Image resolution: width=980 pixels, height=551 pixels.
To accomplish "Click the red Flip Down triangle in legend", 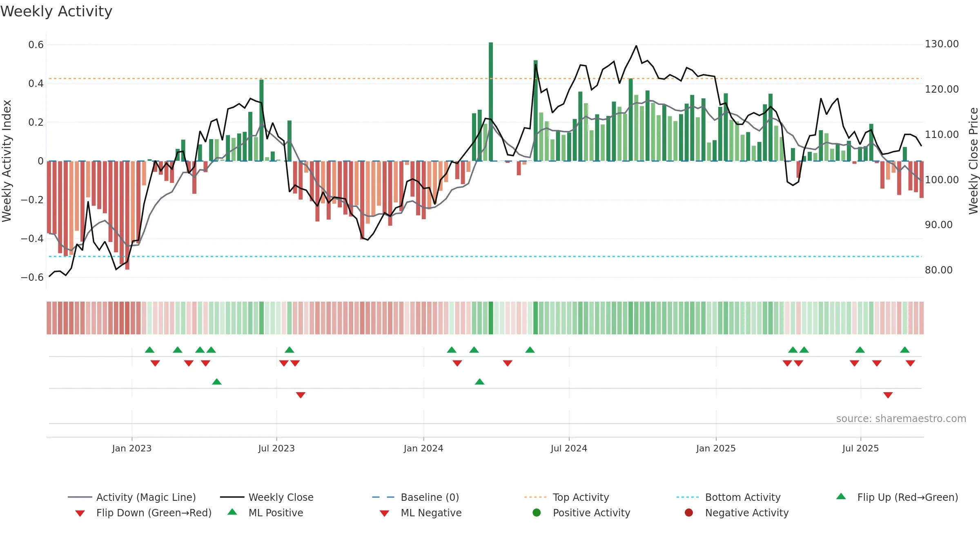I will tap(80, 513).
